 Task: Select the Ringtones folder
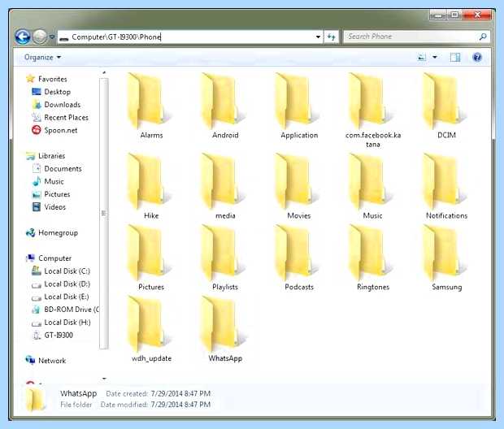pos(373,258)
